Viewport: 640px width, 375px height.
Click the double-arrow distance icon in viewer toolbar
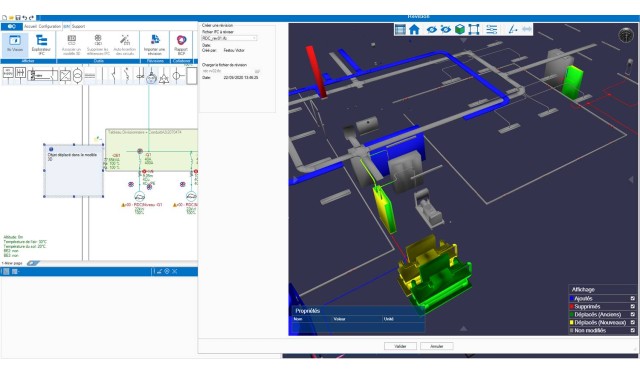pos(527,29)
